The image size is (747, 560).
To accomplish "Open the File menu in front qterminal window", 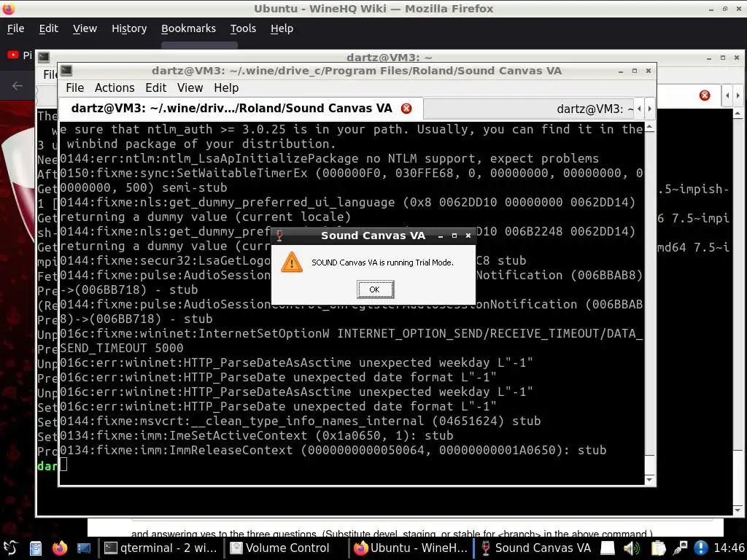I will pyautogui.click(x=75, y=88).
